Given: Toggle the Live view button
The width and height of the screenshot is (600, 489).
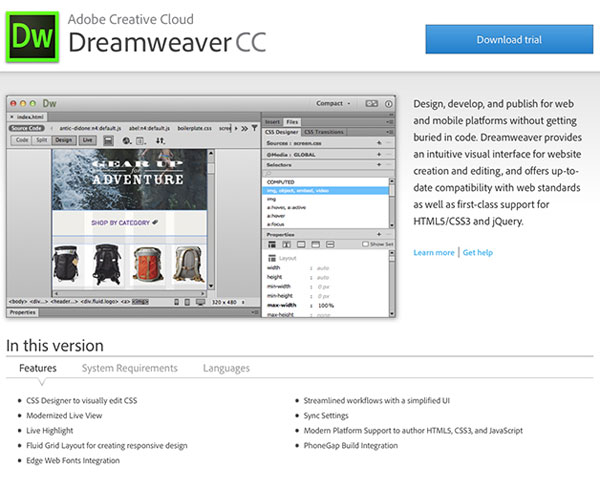Looking at the screenshot, I should pyautogui.click(x=86, y=141).
